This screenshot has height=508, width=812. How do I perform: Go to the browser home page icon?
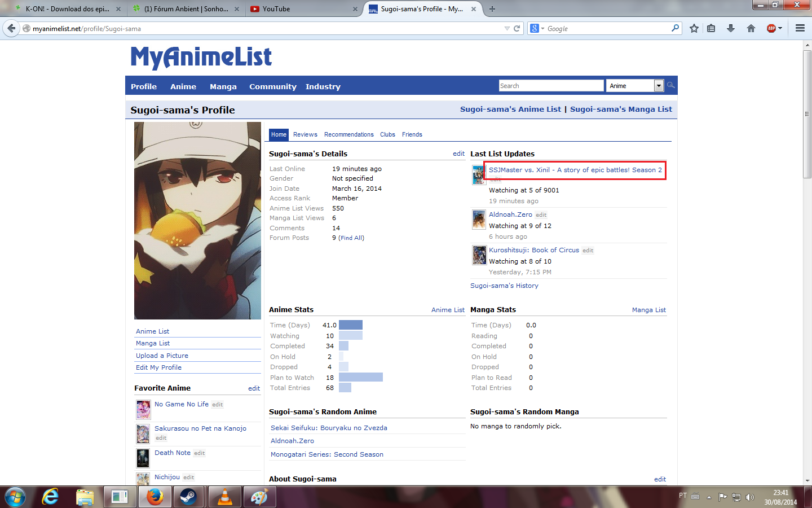click(751, 28)
